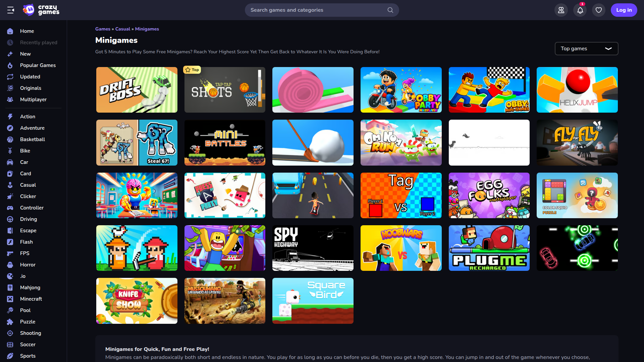
Task: Open the friends icon in header
Action: point(561,10)
